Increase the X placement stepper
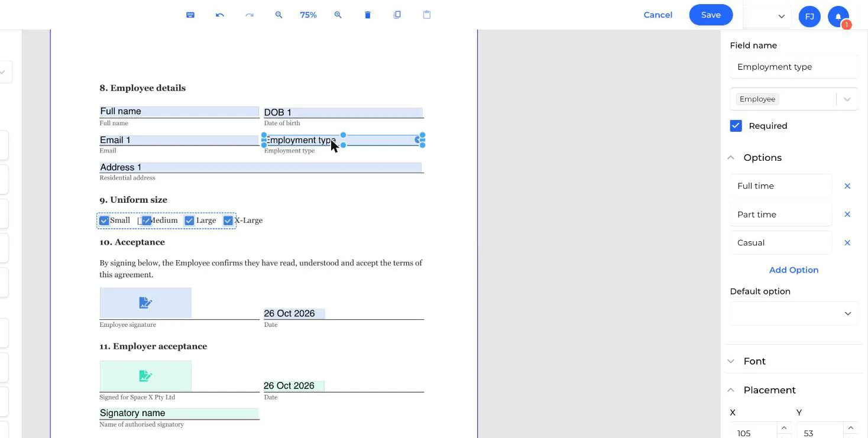The height and width of the screenshot is (438, 868). pyautogui.click(x=784, y=428)
